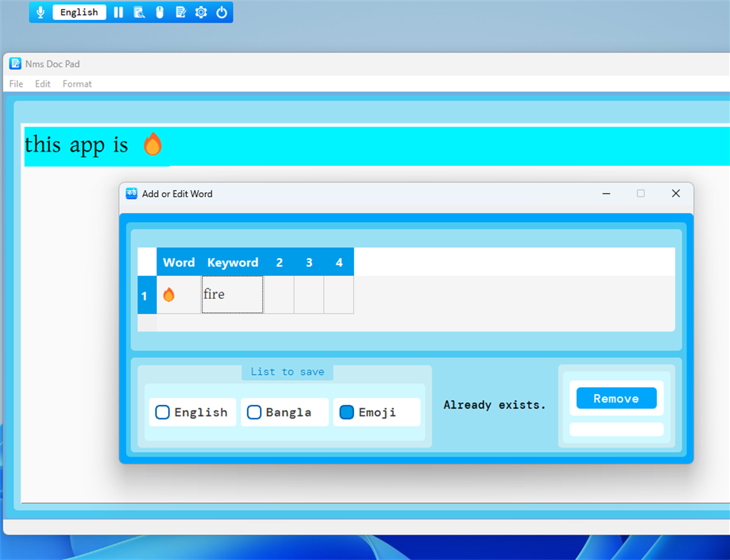Select the mouse control icon
The image size is (730, 560).
[160, 11]
